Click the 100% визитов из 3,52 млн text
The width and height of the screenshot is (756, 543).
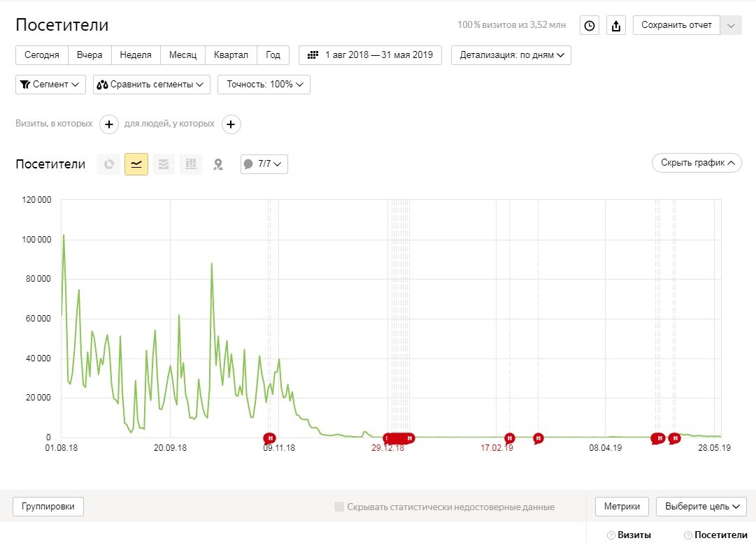(x=511, y=25)
